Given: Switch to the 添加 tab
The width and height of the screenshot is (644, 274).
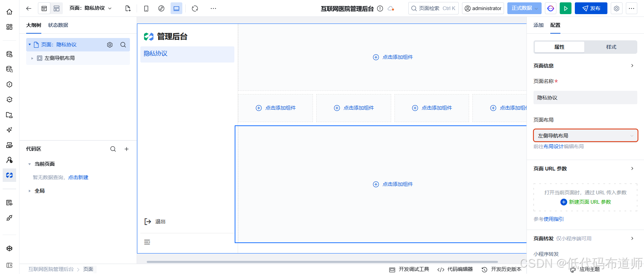Looking at the screenshot, I should coord(539,25).
